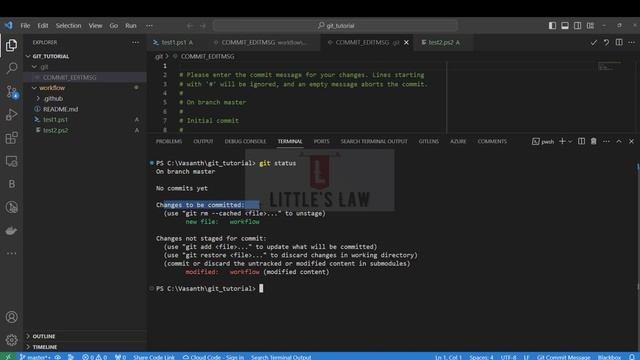Kill terminal with trash icon
The height and width of the screenshot is (360, 640).
(593, 141)
